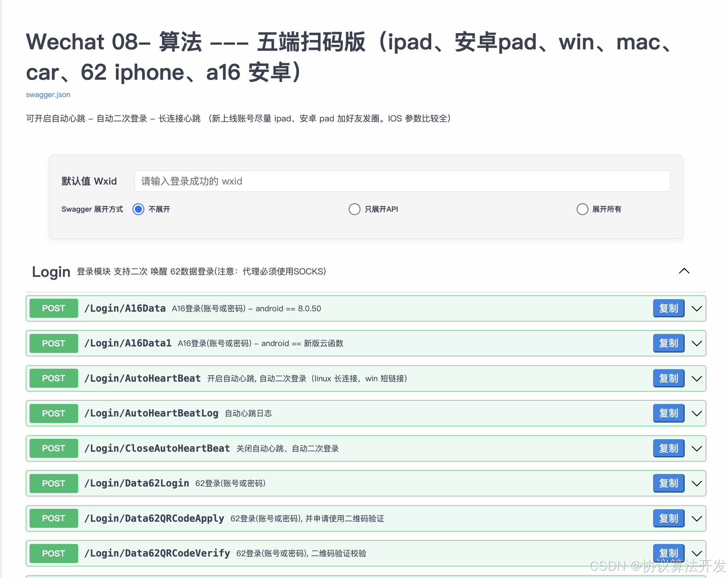Image resolution: width=728 pixels, height=578 pixels.
Task: Select the 不展开 radio option
Action: [138, 209]
